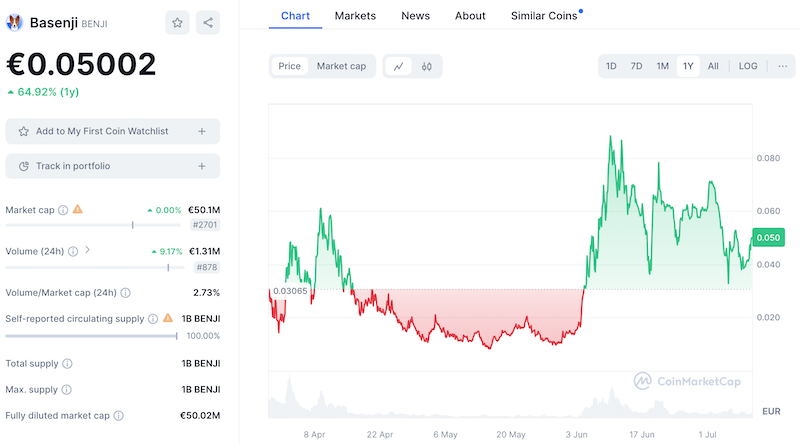
Task: Expand the Volume (24h) chevron
Action: pos(87,250)
